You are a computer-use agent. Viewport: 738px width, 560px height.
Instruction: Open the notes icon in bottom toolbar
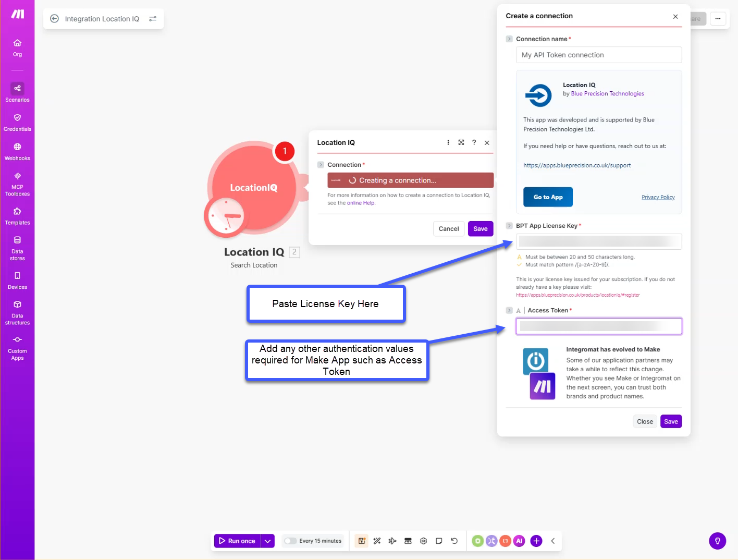(x=439, y=541)
